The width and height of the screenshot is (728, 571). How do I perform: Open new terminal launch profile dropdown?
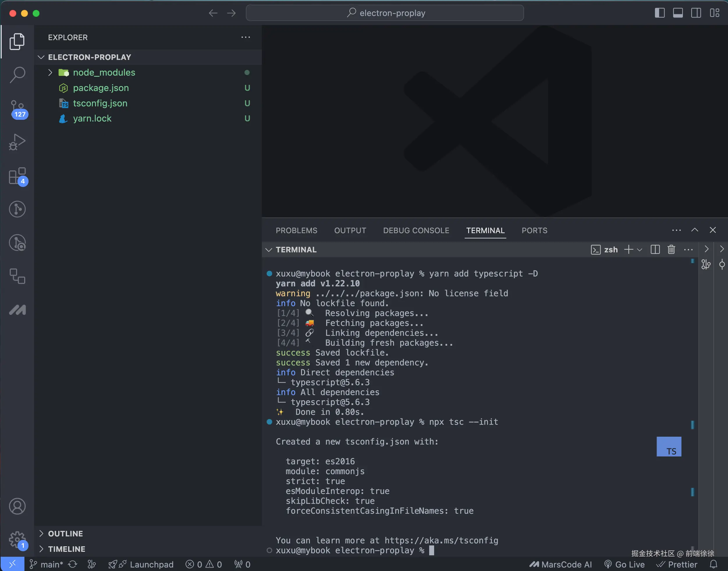point(640,250)
